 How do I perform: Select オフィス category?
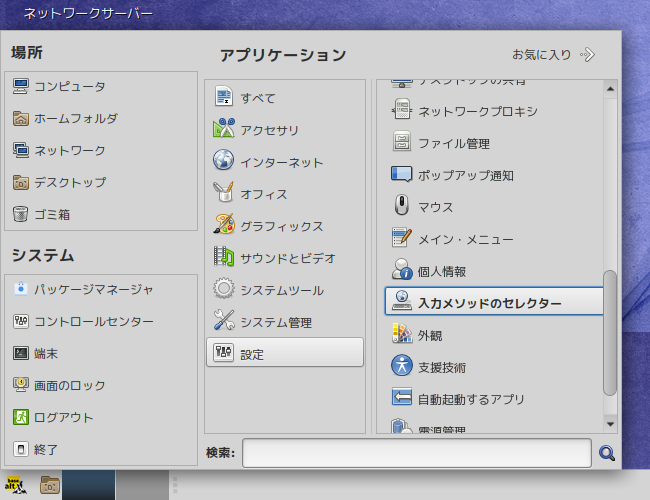[285, 194]
